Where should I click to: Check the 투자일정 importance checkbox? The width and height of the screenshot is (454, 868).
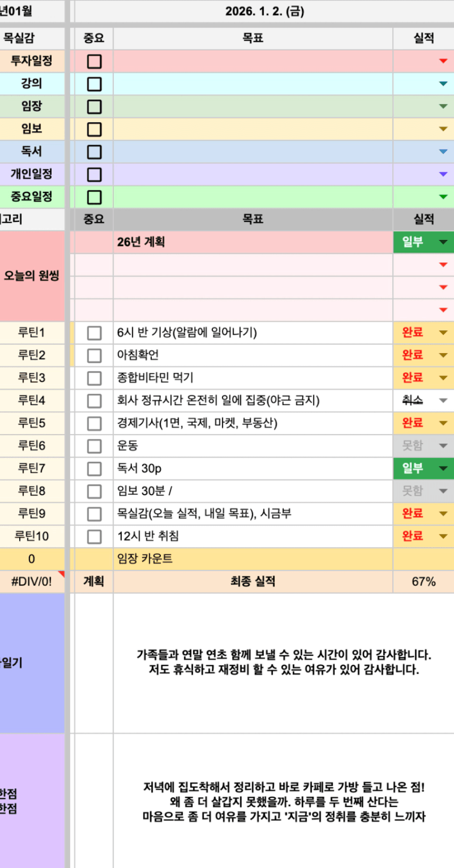[94, 62]
